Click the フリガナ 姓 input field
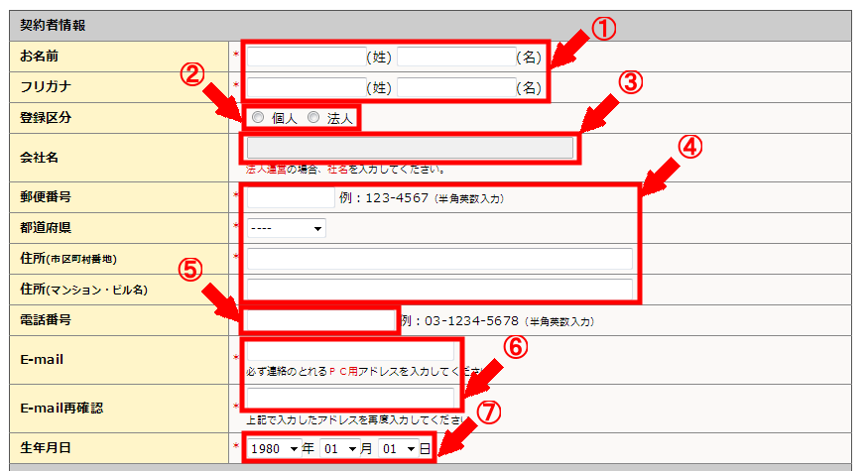 (x=307, y=87)
